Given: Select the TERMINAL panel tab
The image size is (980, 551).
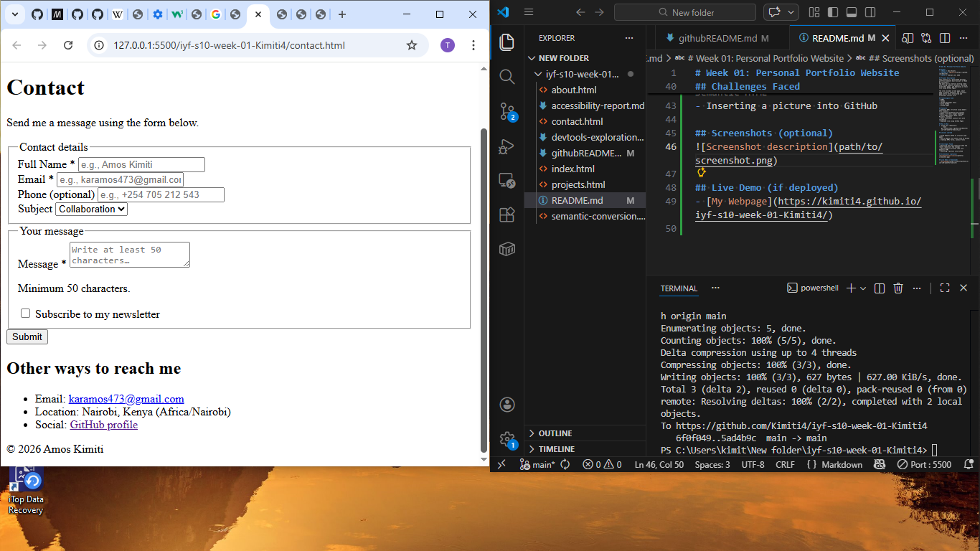Looking at the screenshot, I should 679,288.
